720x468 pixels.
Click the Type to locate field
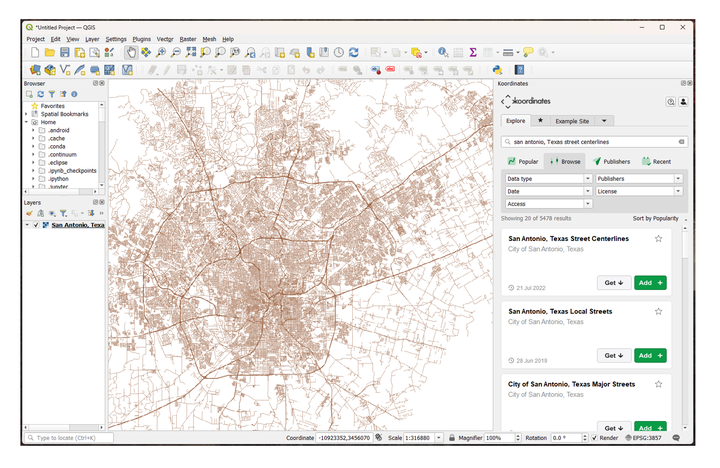coord(69,438)
